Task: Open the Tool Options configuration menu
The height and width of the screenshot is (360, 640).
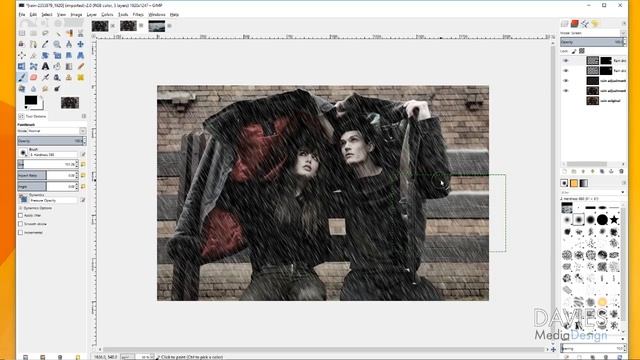Action: point(84,116)
